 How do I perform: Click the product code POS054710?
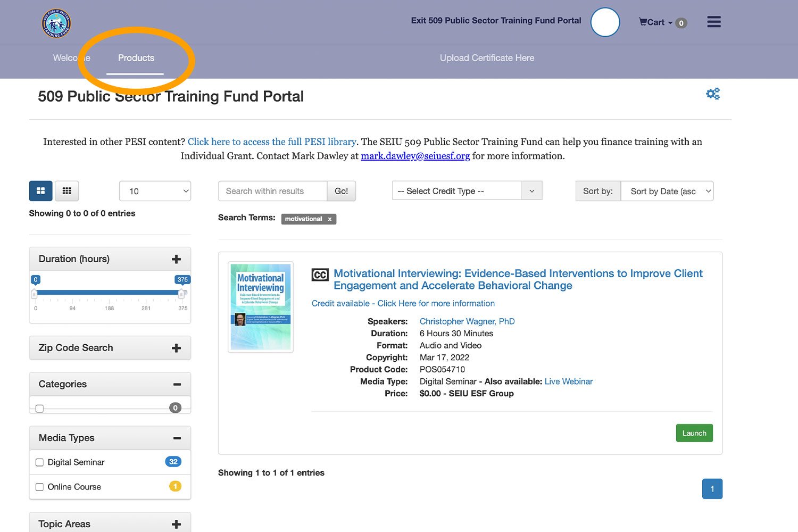coord(442,369)
